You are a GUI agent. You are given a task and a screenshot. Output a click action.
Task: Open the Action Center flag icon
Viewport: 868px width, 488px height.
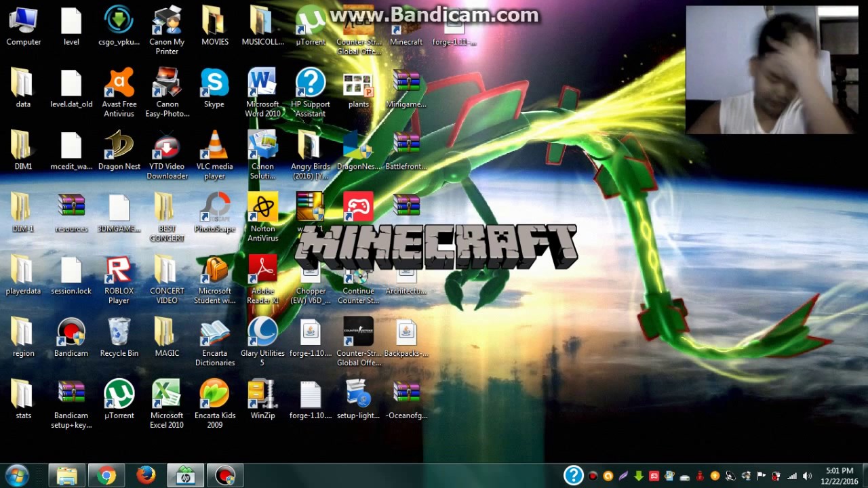[x=761, y=476]
